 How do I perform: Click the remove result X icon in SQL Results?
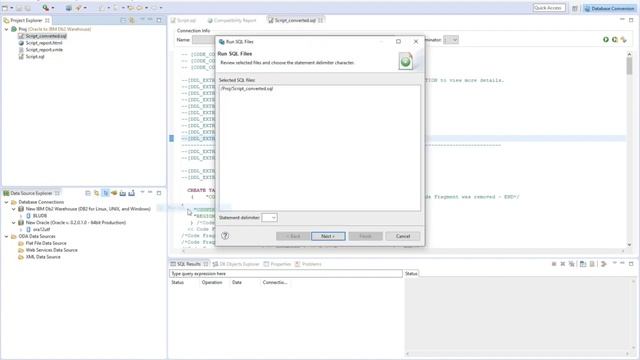[562, 264]
